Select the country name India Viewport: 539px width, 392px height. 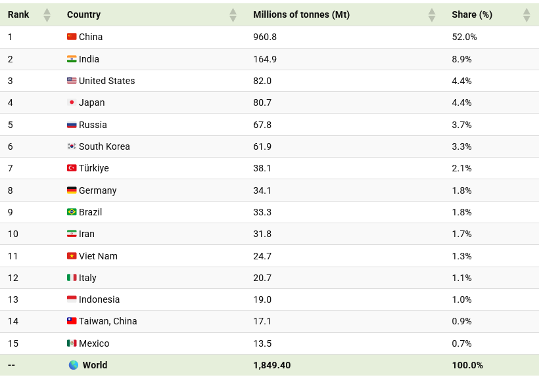point(89,59)
